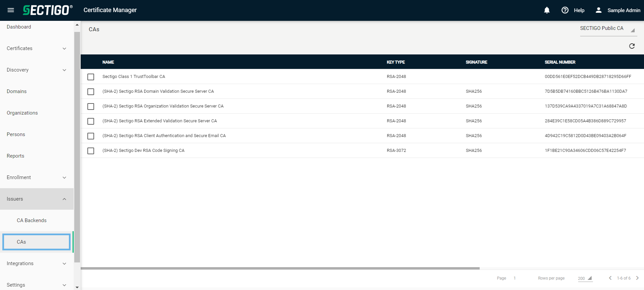Click (SHA-2) Sectigo Dev RSA Code Signing CA
The width and height of the screenshot is (644, 290).
point(144,151)
